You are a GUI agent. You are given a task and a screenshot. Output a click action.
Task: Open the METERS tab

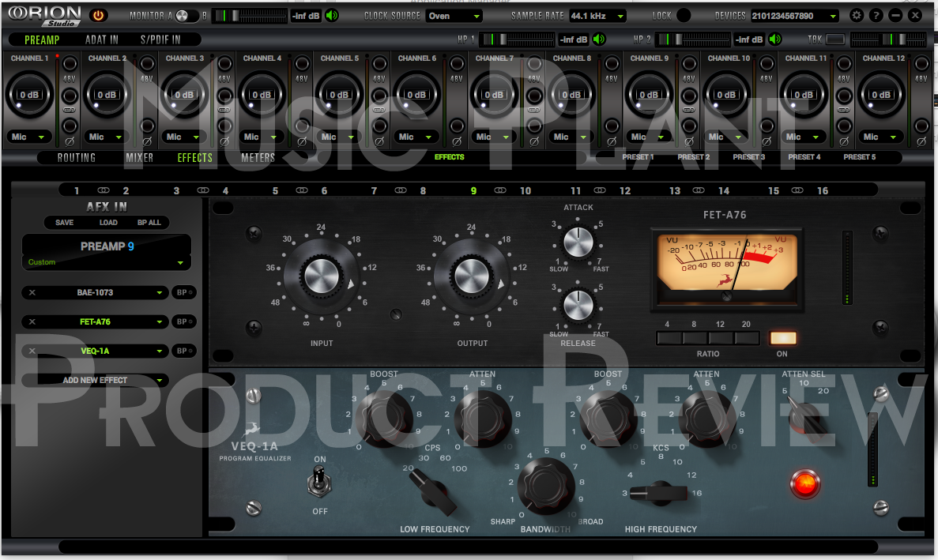258,158
